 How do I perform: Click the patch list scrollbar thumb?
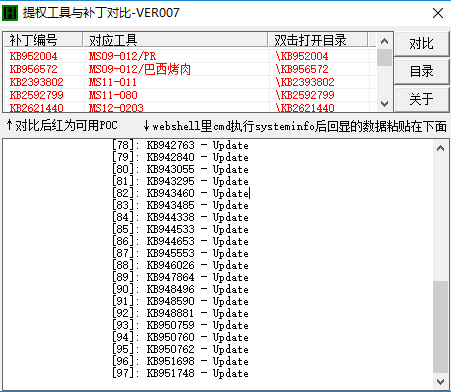tap(384, 58)
